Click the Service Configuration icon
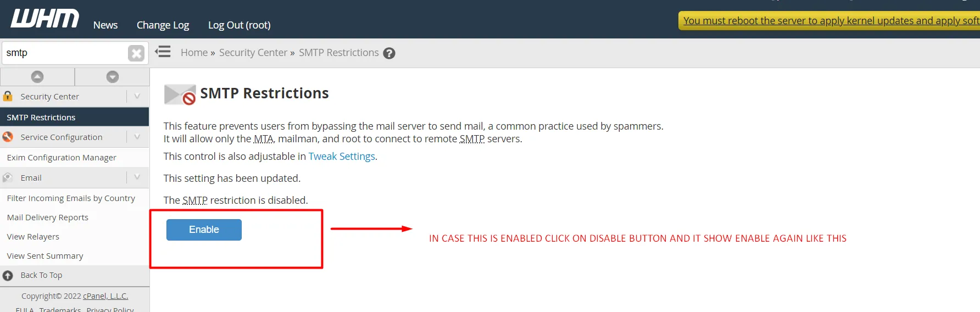 (8, 137)
